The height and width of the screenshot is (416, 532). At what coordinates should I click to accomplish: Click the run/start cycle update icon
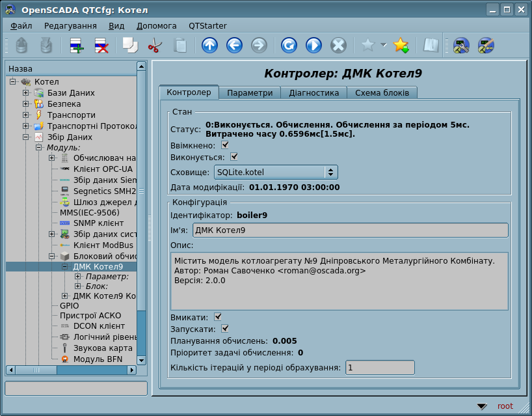pyautogui.click(x=313, y=46)
